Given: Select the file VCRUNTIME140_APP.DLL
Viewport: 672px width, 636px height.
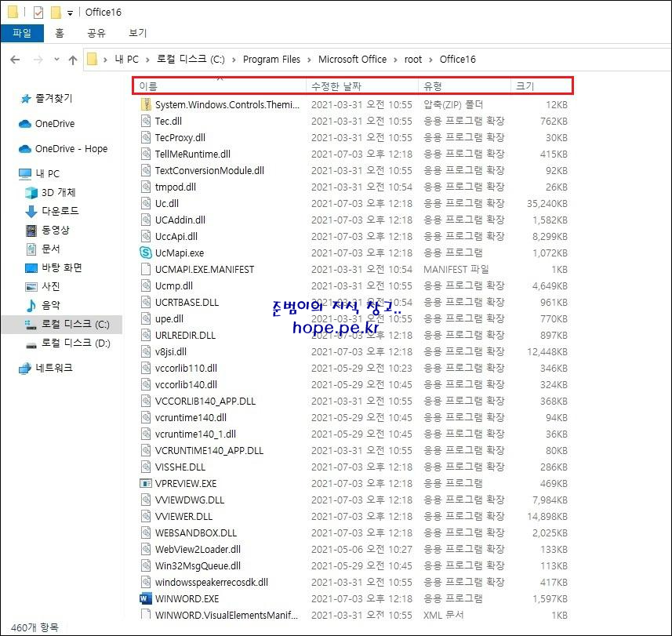Looking at the screenshot, I should (209, 451).
